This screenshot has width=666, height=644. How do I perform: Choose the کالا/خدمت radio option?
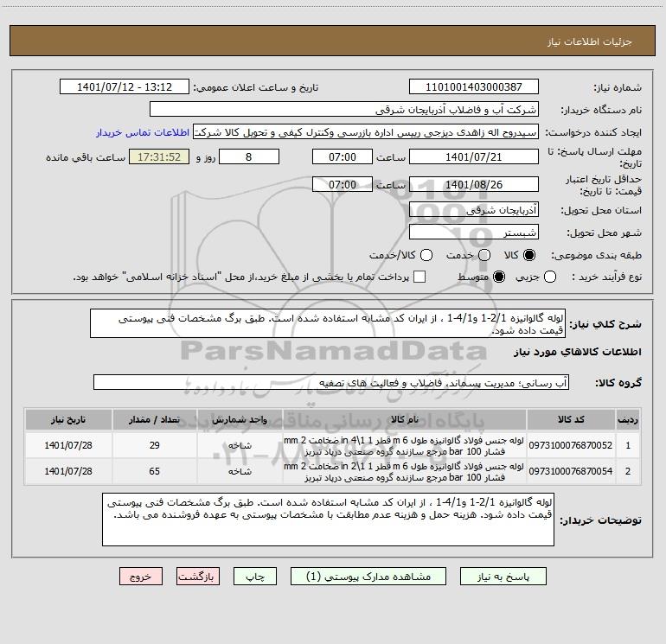426,255
